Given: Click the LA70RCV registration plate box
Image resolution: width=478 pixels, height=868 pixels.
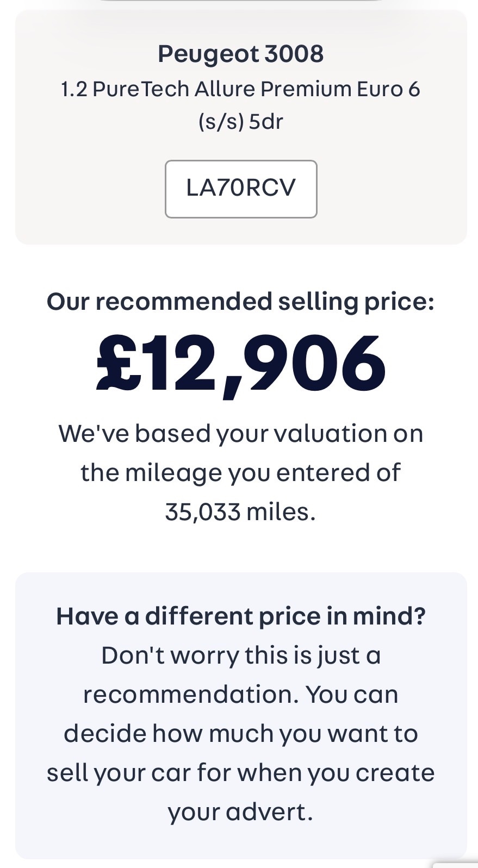Looking at the screenshot, I should (x=240, y=189).
